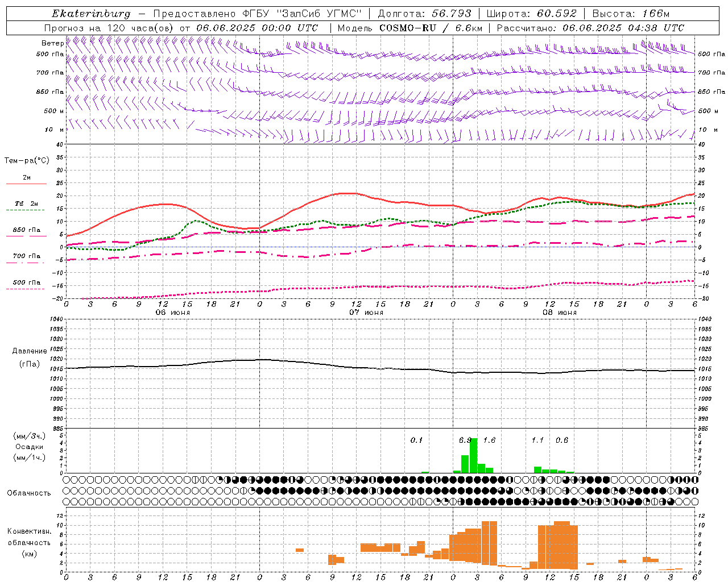
Task: Click the "Прогноз на 120 часа(ов)" text
Action: [x=110, y=28]
